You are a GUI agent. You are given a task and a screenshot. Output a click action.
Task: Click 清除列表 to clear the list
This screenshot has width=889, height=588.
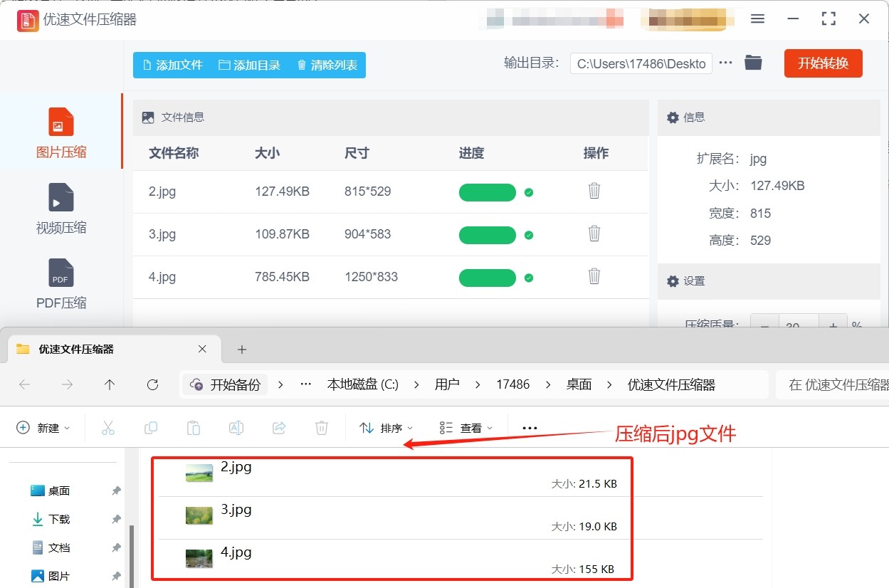click(327, 65)
